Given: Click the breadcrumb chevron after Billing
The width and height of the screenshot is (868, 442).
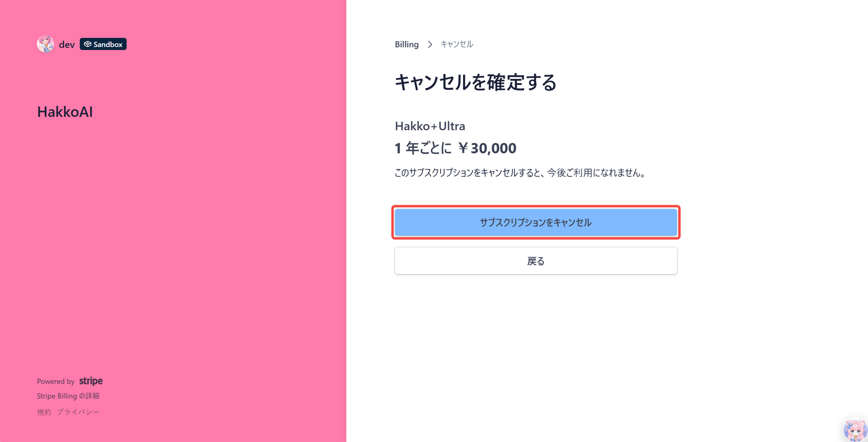Looking at the screenshot, I should point(430,44).
